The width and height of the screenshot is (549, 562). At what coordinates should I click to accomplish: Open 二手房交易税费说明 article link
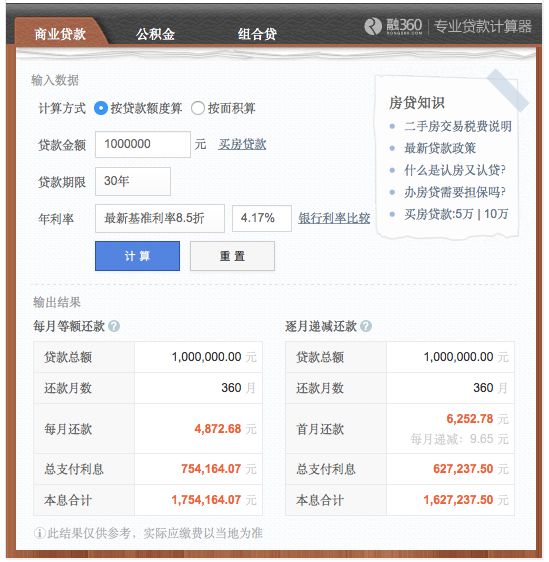458,126
